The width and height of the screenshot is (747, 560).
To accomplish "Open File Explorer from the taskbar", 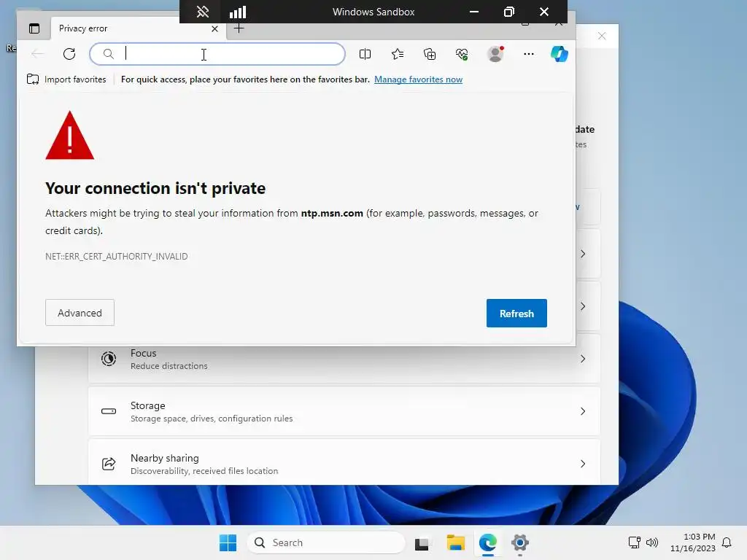I will tap(455, 542).
